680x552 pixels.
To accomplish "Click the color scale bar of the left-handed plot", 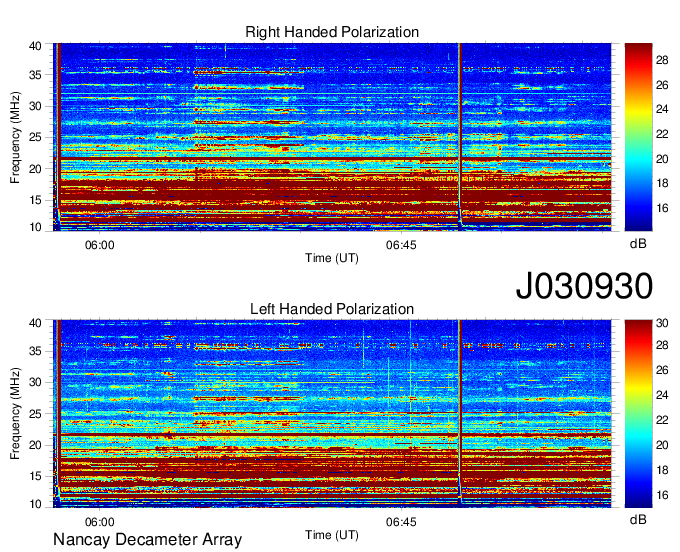I will (x=638, y=414).
